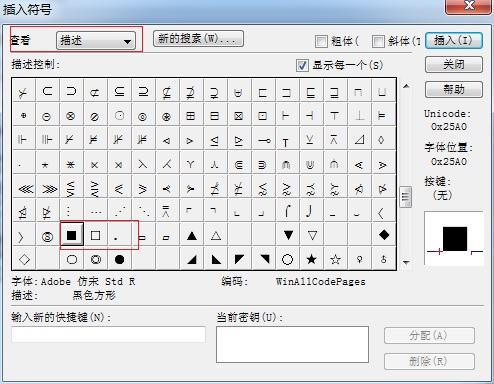Click the WinAllCodePages encoding text
494x384 pixels.
click(321, 282)
